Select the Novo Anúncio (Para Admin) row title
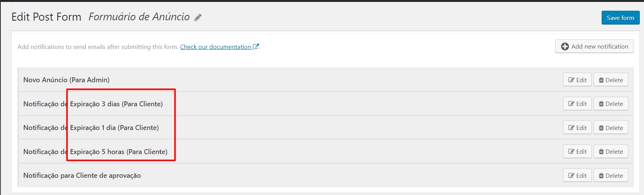Screen dimensions: 644x195 (x=66, y=80)
